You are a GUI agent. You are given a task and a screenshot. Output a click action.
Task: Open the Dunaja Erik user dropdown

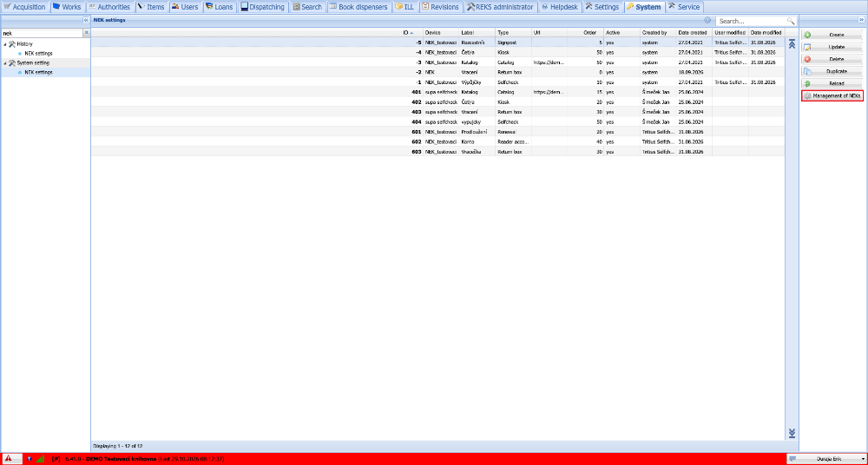825,459
